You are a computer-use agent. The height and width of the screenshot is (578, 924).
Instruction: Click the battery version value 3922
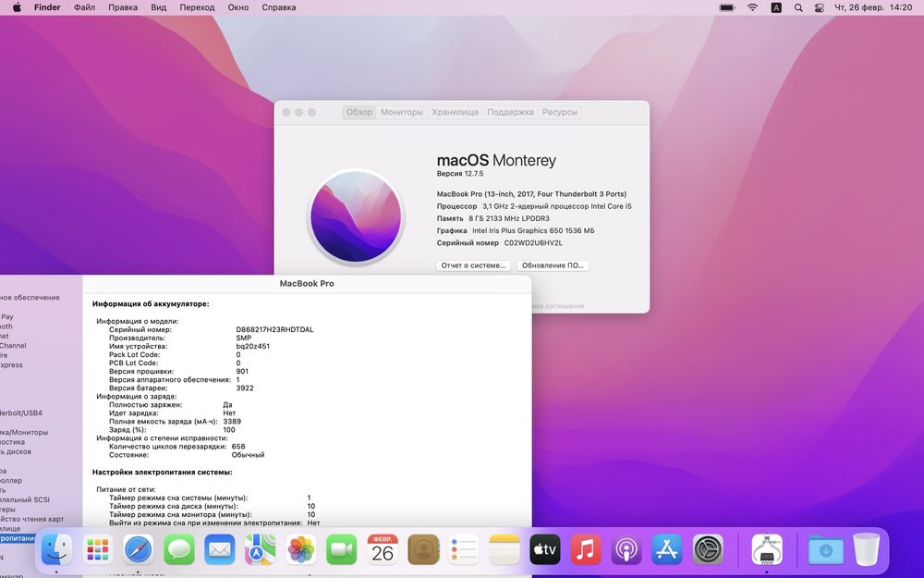[x=245, y=388]
